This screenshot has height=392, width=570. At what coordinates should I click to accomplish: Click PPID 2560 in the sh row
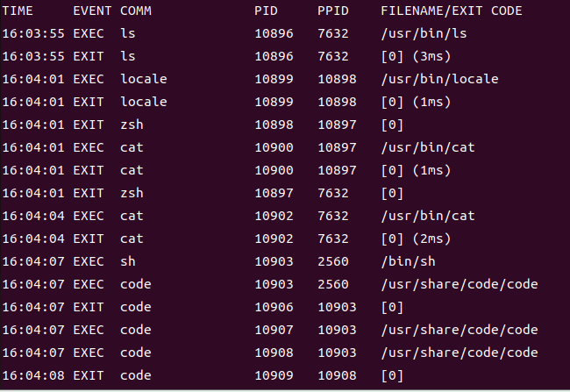click(x=333, y=262)
